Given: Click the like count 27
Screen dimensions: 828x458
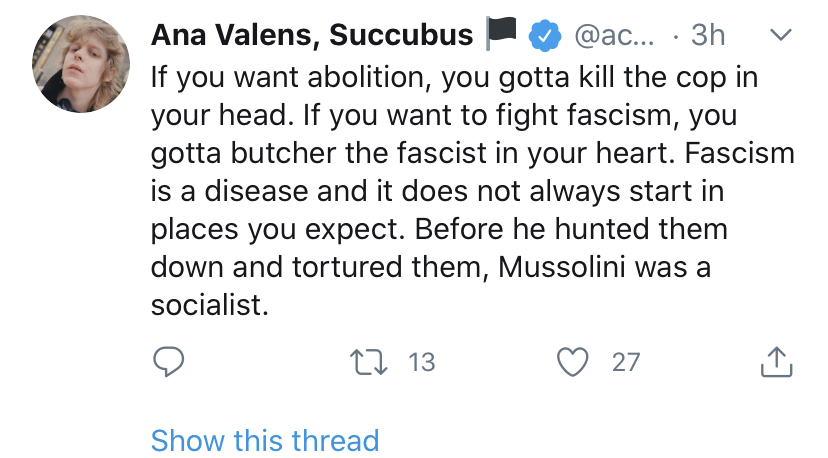Looking at the screenshot, I should (x=625, y=362).
